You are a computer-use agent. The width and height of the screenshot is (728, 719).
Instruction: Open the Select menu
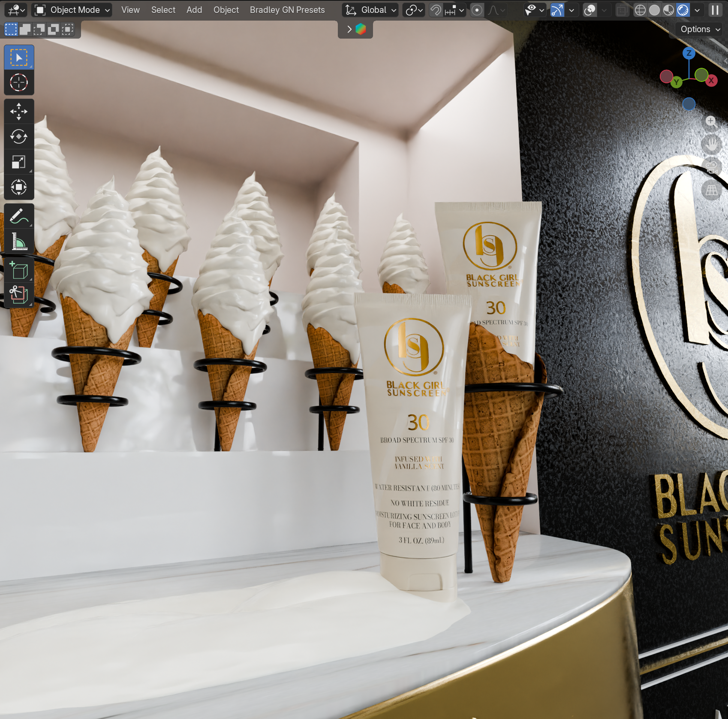click(163, 10)
